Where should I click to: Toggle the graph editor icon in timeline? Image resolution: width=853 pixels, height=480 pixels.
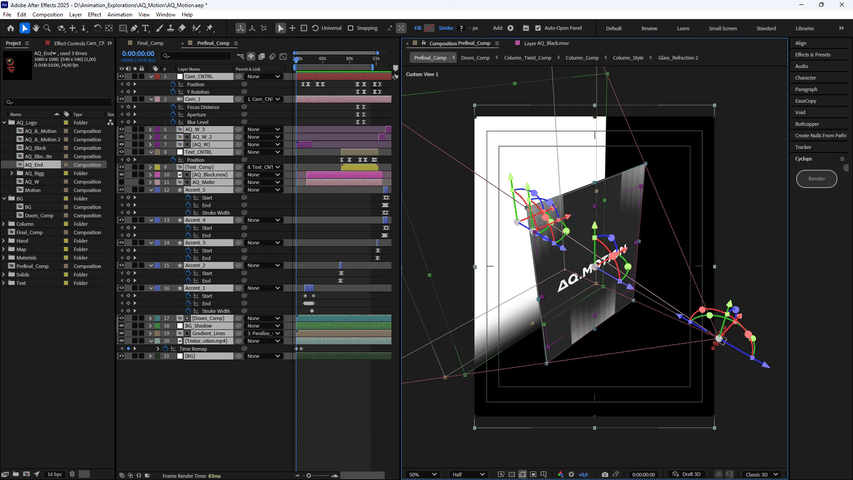click(x=283, y=56)
